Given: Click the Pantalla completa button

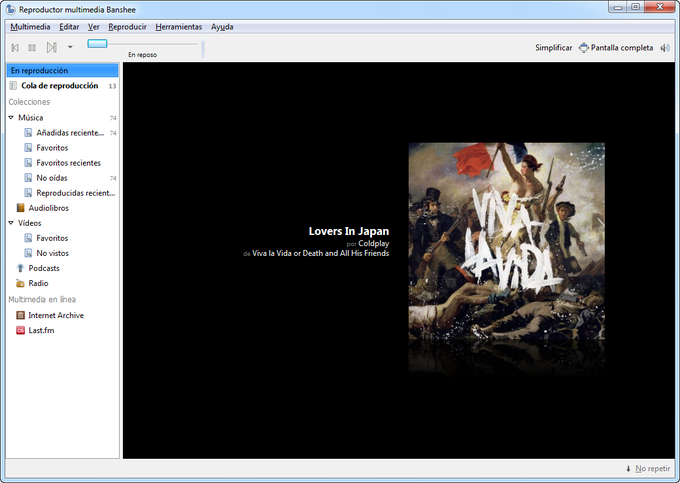Looking at the screenshot, I should 616,48.
